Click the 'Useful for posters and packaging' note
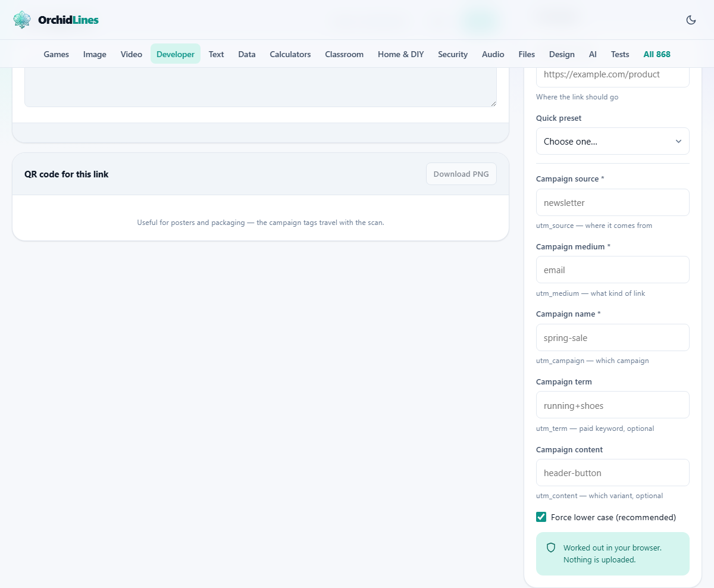714x588 pixels. tap(261, 223)
